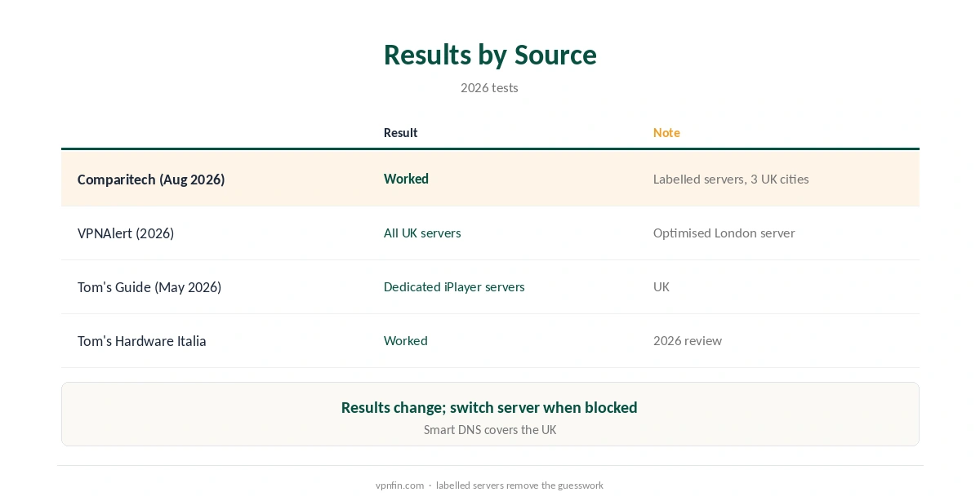Click the 'Result' column header
Screen dimensions: 980x501
(400, 132)
